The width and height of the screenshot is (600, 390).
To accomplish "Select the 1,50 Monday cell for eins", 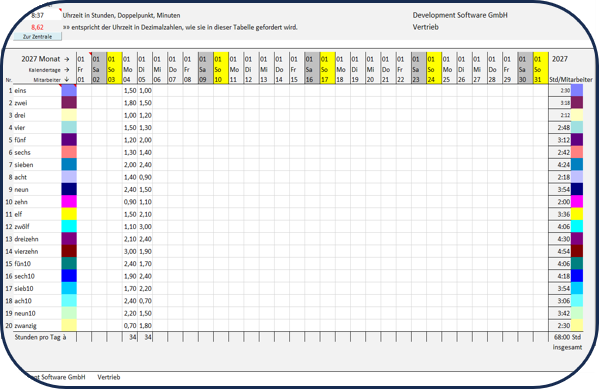I will click(x=130, y=91).
